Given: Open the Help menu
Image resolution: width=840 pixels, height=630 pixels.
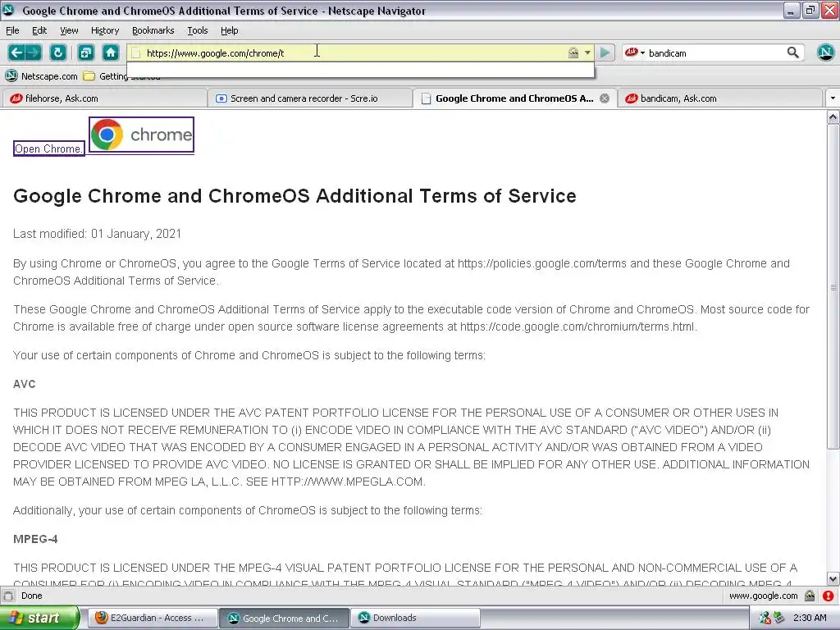Looking at the screenshot, I should tap(230, 30).
